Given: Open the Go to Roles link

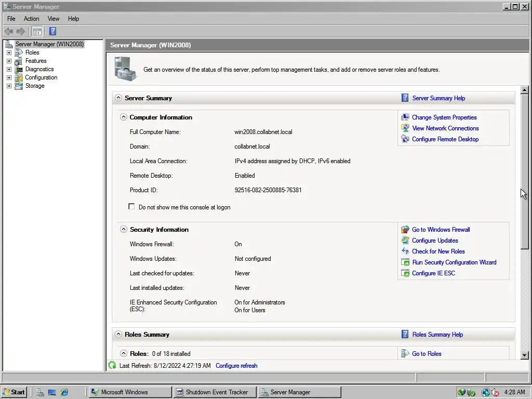Looking at the screenshot, I should click(x=427, y=354).
